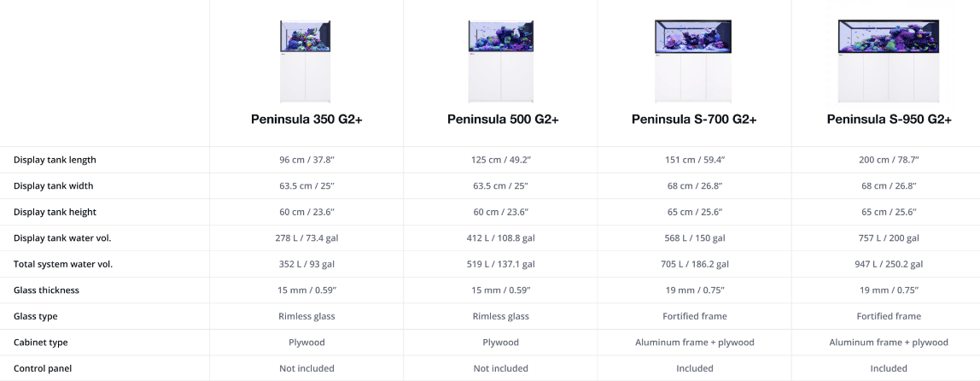
Task: Select the Cabinet type row label
Action: click(x=41, y=343)
